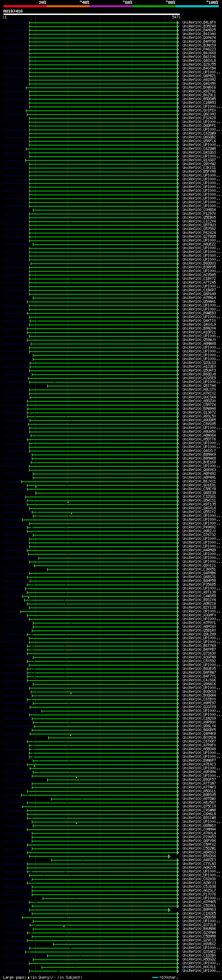Click the UniRef100_Q6PBZ1 entry

(x=199, y=76)
